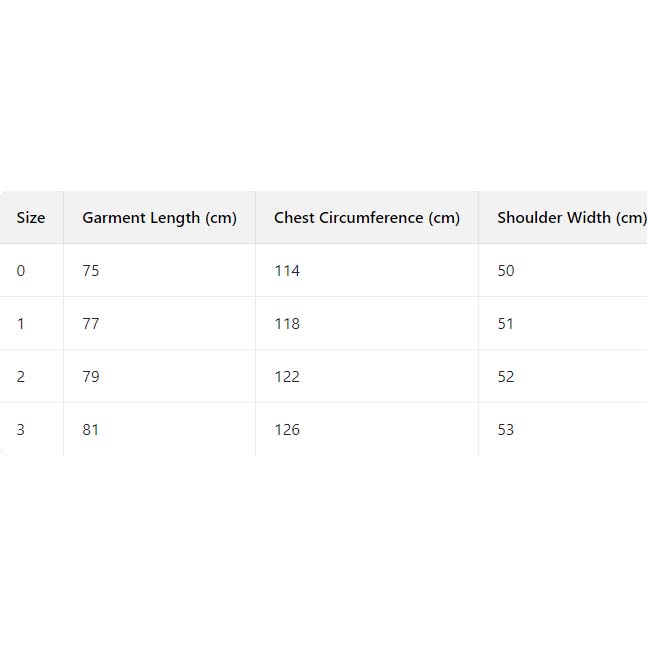Click garment length value 81

tap(91, 430)
